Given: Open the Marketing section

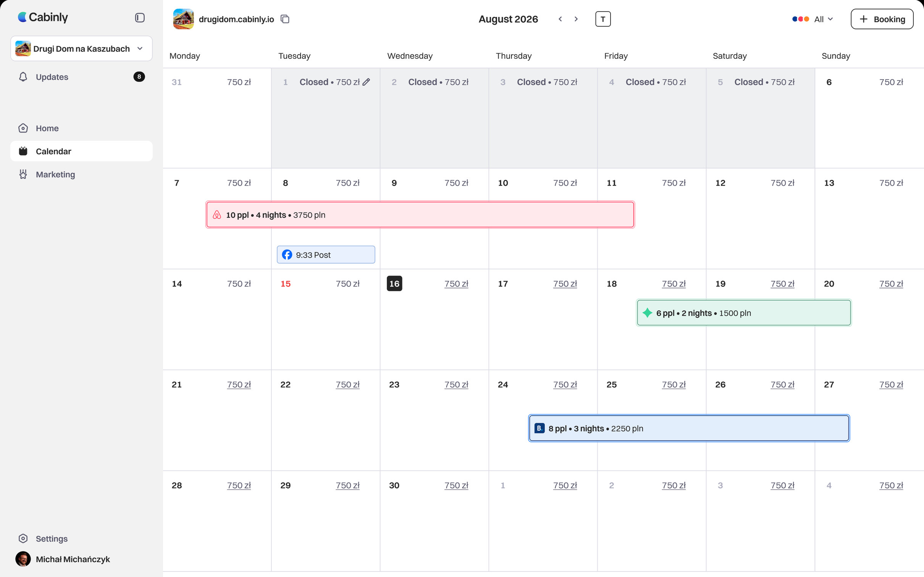Looking at the screenshot, I should tap(81, 174).
